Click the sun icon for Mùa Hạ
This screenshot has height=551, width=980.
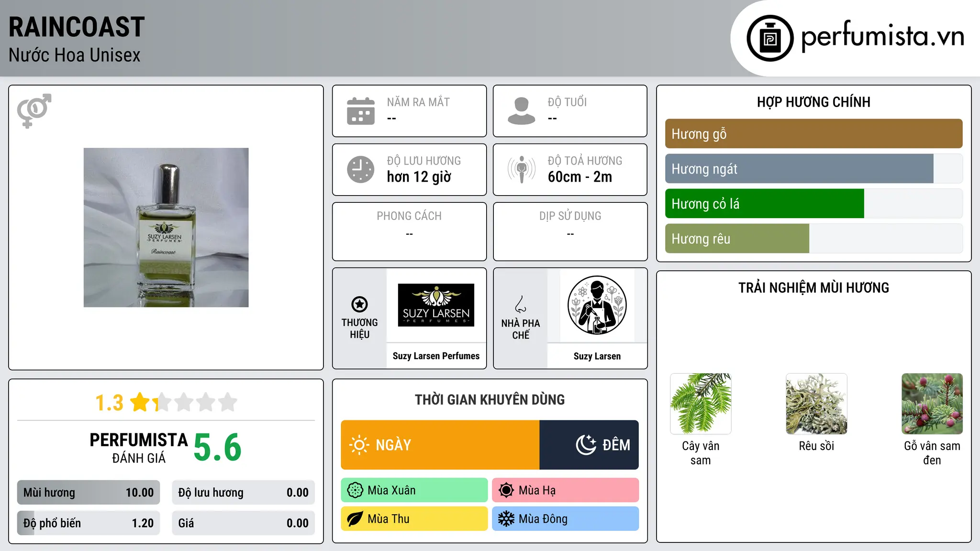point(506,490)
